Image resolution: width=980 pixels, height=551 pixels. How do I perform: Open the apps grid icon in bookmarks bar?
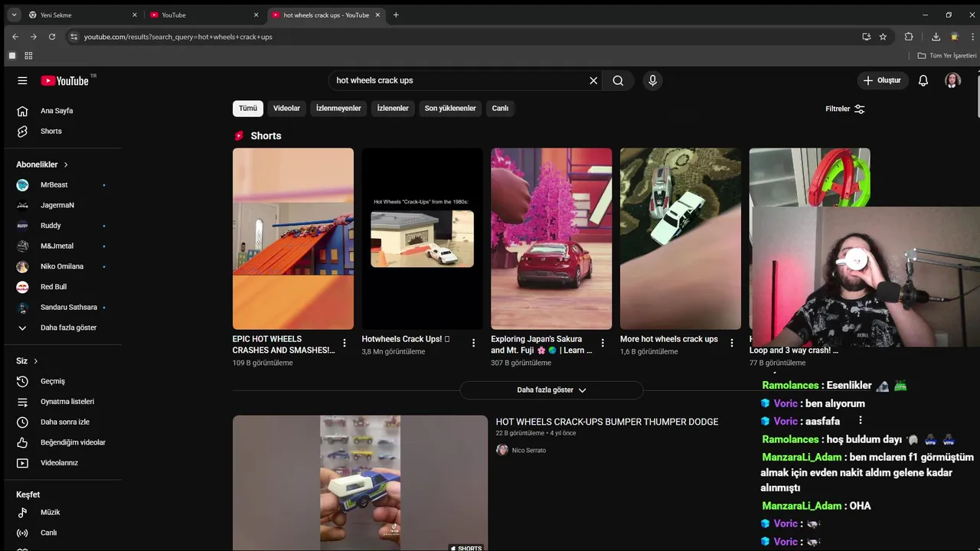coord(28,56)
